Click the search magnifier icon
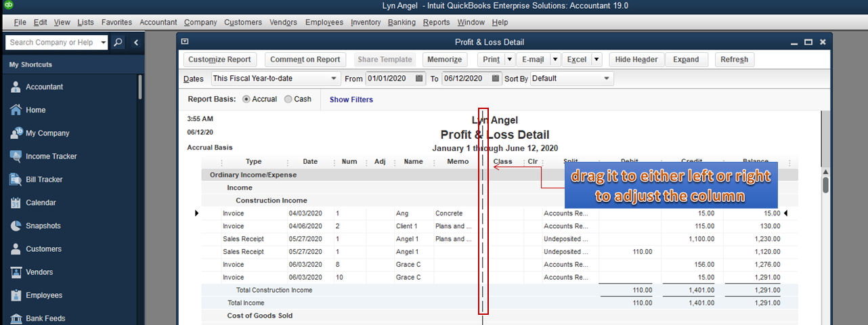 click(x=118, y=42)
